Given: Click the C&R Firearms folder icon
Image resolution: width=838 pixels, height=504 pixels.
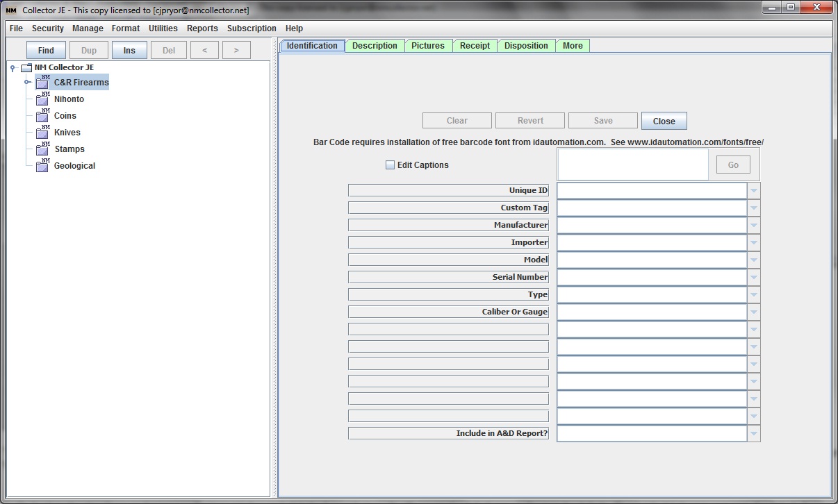Looking at the screenshot, I should tap(42, 82).
